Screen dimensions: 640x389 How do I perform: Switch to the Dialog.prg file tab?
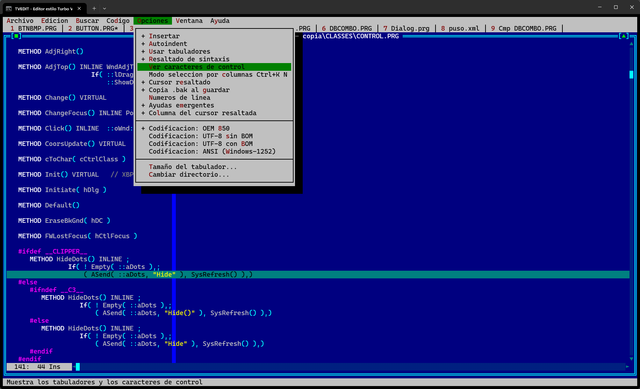click(x=406, y=29)
